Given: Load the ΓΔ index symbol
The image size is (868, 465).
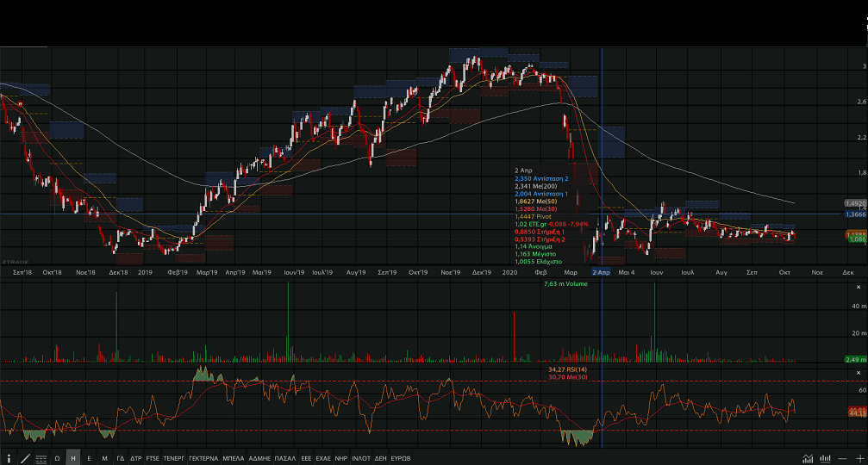Looking at the screenshot, I should point(121,458).
